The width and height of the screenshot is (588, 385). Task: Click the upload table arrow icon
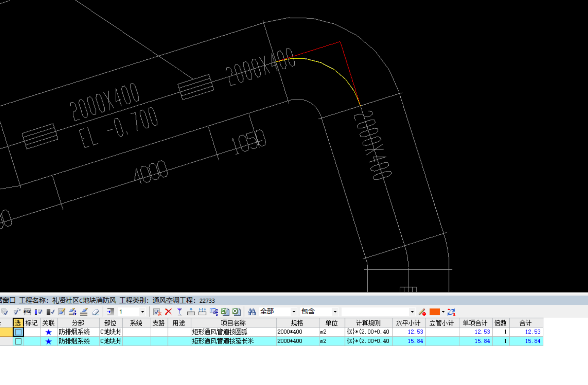[191, 312]
